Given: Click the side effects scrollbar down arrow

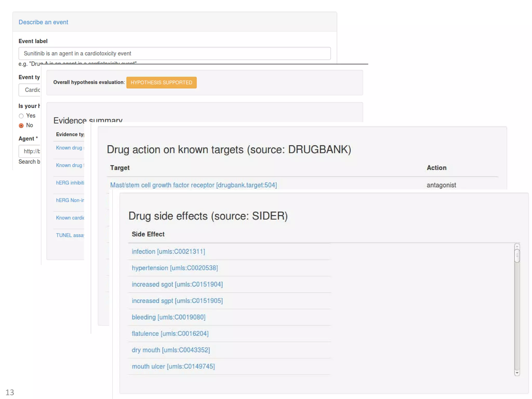Looking at the screenshot, I should pyautogui.click(x=517, y=373).
